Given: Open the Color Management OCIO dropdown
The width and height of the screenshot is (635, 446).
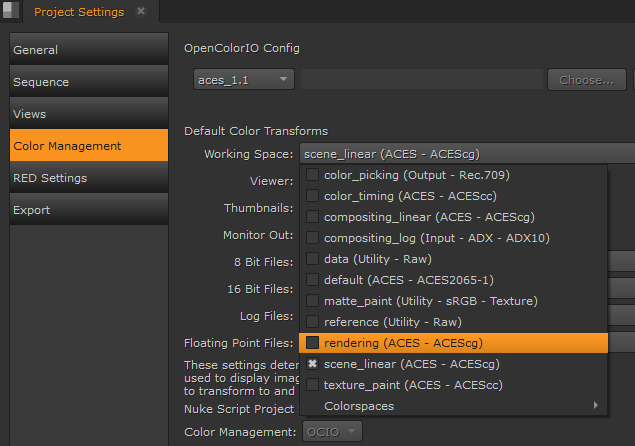Looking at the screenshot, I should (x=331, y=432).
